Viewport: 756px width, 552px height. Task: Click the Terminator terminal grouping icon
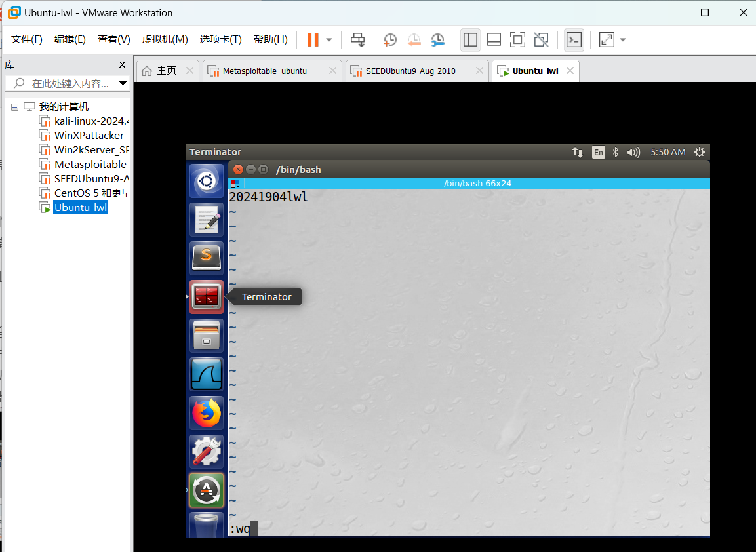coord(235,184)
